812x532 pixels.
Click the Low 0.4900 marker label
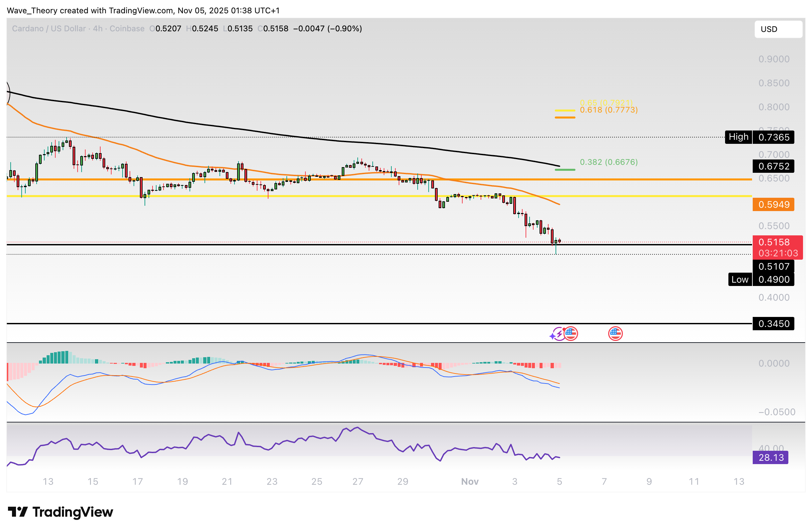[739, 279]
